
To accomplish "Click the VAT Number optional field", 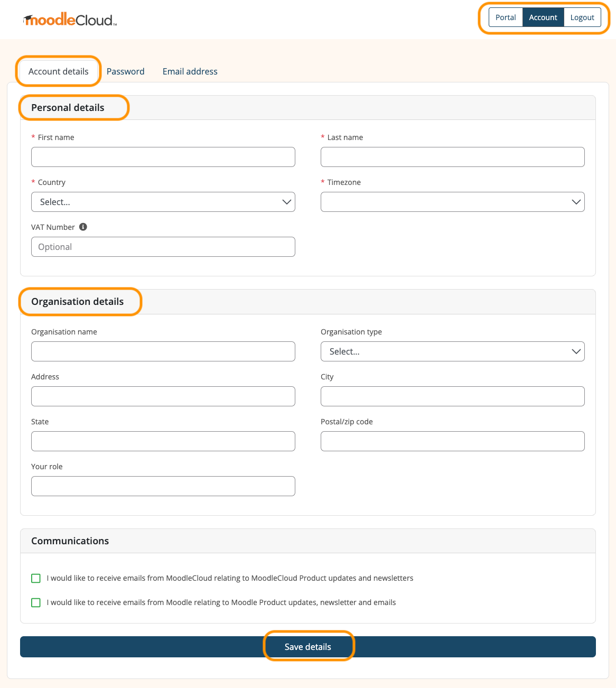I will 163,247.
